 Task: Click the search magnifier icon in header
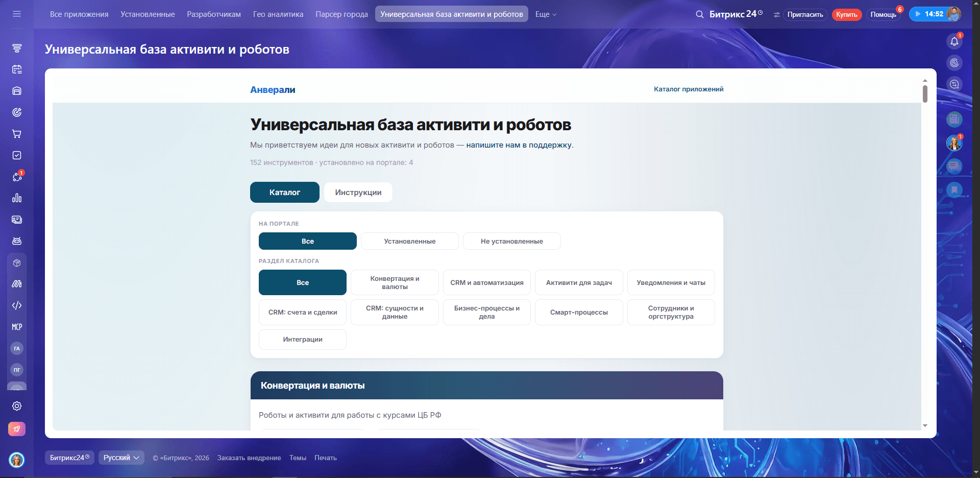700,14
